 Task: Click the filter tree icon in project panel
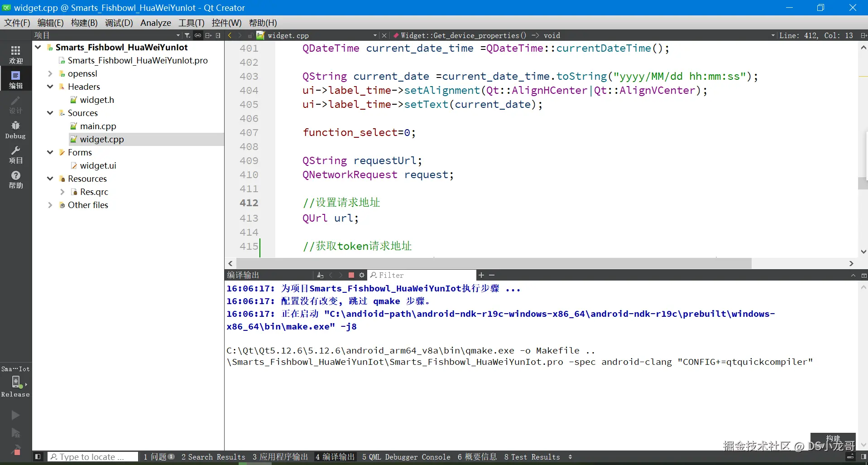click(x=187, y=35)
